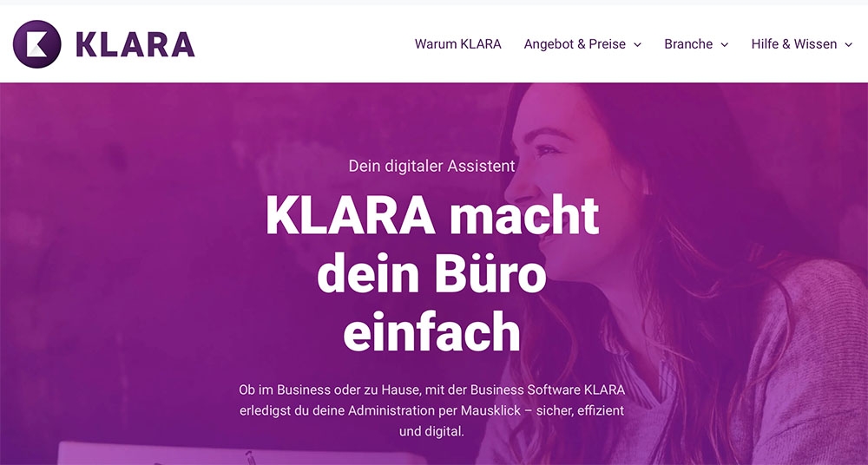Click the 'Dein digitaler Assistent' subtitle
Screen dimensions: 868x465
(431, 166)
